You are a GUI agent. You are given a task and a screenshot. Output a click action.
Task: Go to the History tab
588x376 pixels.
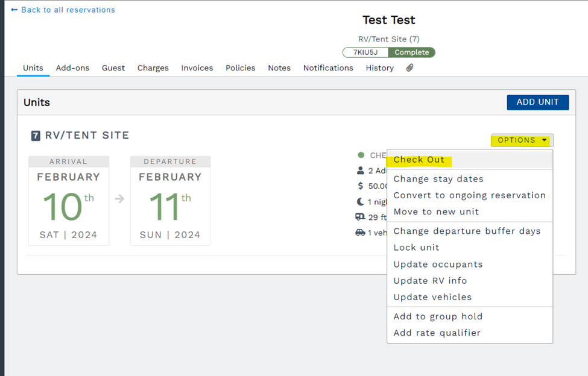(x=379, y=67)
